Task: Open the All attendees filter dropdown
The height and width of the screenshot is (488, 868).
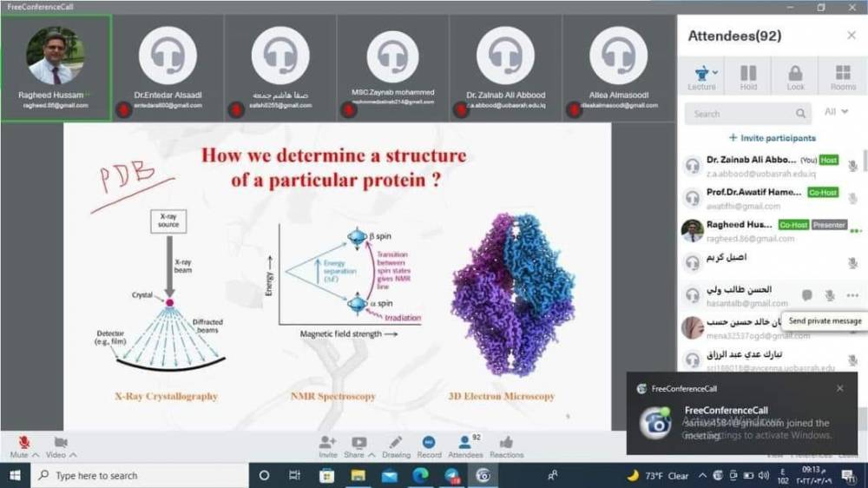Action: [836, 112]
